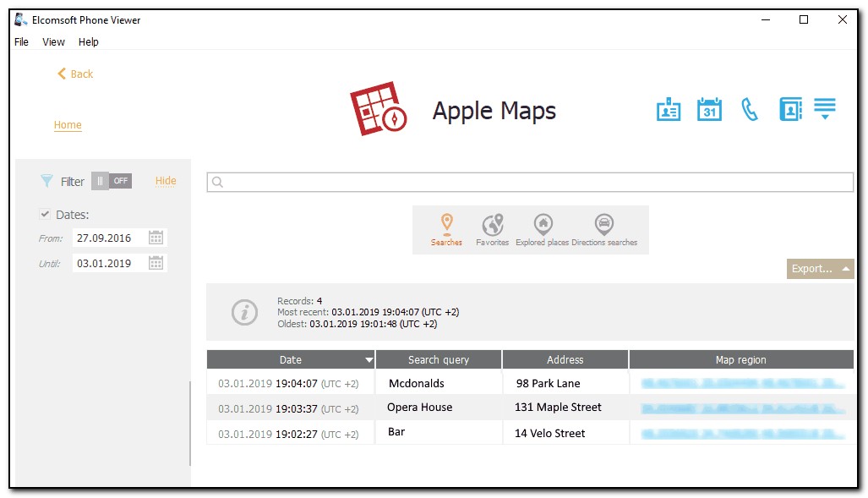Uncheck the Dates checkbox
This screenshot has height=498, width=868.
click(46, 215)
